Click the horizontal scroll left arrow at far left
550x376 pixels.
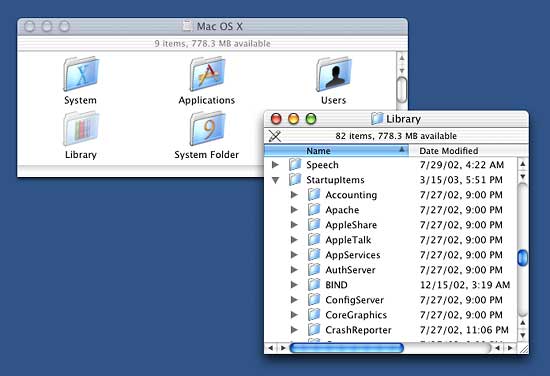pos(270,348)
